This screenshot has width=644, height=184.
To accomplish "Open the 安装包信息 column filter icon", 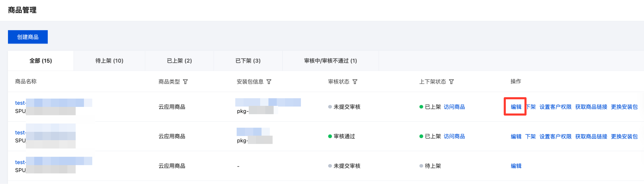I will [269, 82].
